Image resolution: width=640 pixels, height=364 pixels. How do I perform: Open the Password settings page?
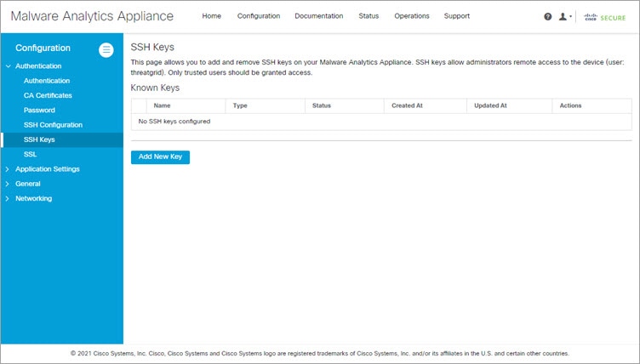click(x=39, y=110)
